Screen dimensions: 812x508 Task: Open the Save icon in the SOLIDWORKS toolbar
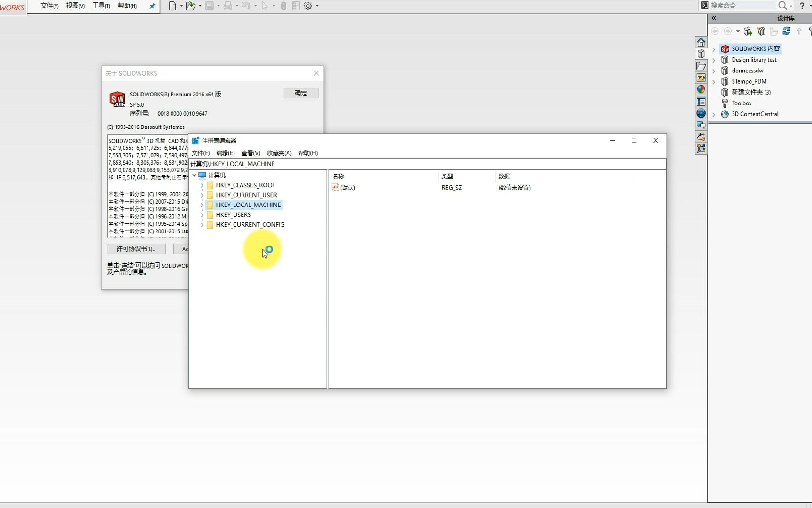[x=210, y=6]
